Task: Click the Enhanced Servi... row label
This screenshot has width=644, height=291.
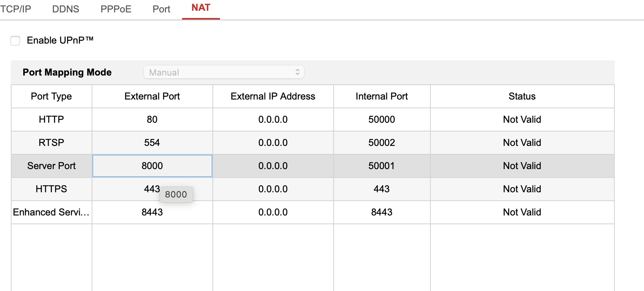Action: click(x=51, y=212)
